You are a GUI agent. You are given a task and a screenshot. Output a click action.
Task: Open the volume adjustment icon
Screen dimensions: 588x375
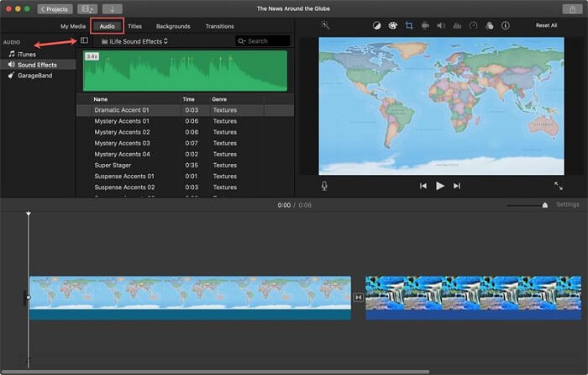441,25
